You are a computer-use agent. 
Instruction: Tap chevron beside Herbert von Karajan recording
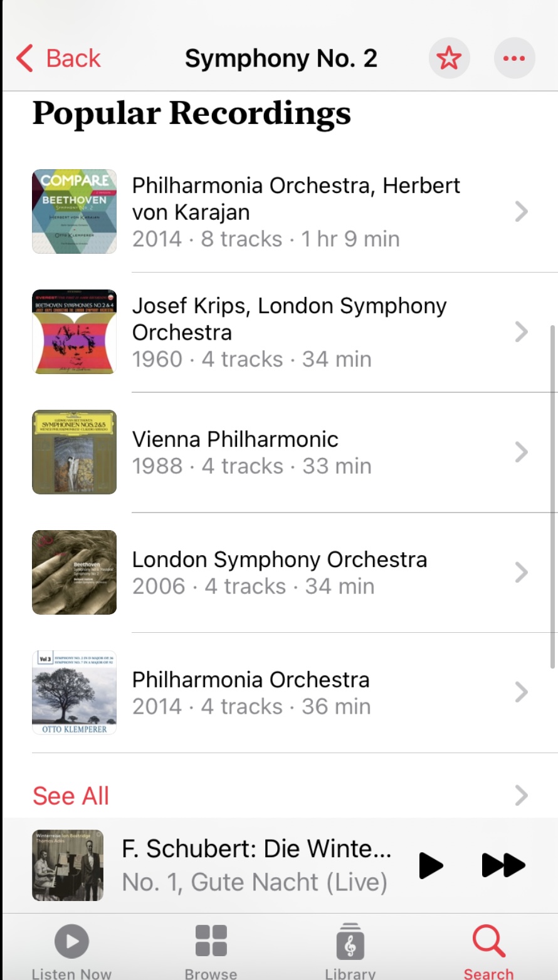click(521, 212)
